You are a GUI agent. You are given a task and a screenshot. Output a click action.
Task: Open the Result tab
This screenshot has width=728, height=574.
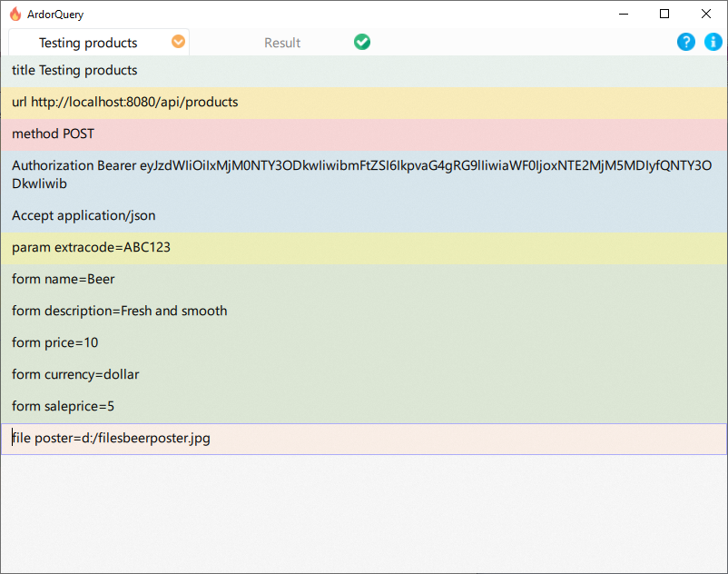[282, 43]
